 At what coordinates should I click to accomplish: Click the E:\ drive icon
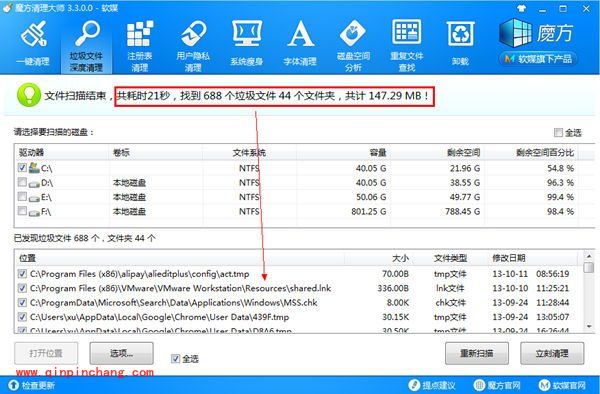pos(34,198)
